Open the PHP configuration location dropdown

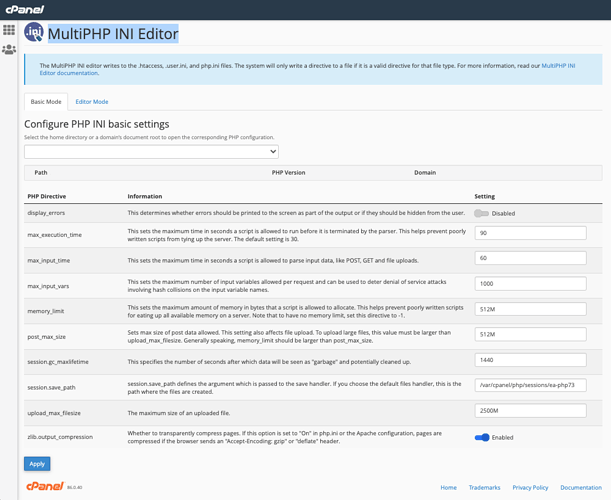coord(151,152)
